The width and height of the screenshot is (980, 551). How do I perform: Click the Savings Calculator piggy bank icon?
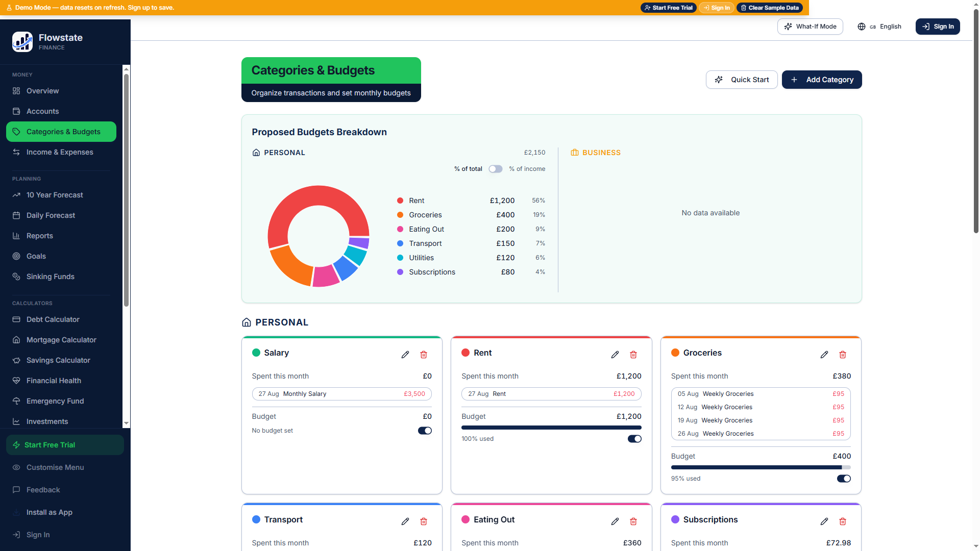16,360
